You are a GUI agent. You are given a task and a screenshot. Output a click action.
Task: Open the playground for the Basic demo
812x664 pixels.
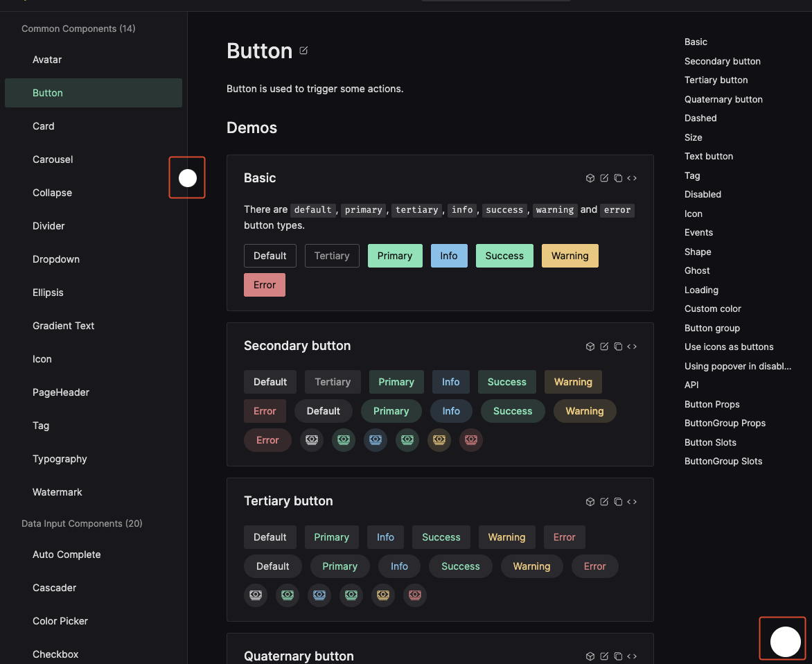pos(590,178)
